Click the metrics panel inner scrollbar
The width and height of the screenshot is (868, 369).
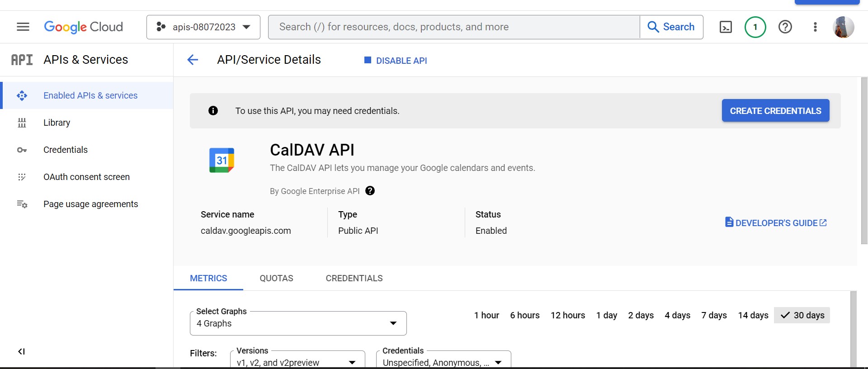coord(854,329)
